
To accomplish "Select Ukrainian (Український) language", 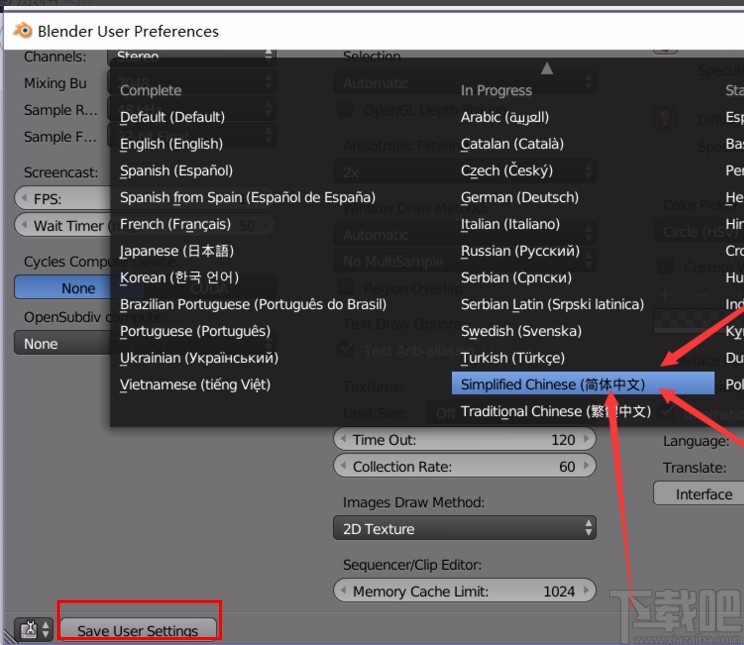I will (x=199, y=358).
